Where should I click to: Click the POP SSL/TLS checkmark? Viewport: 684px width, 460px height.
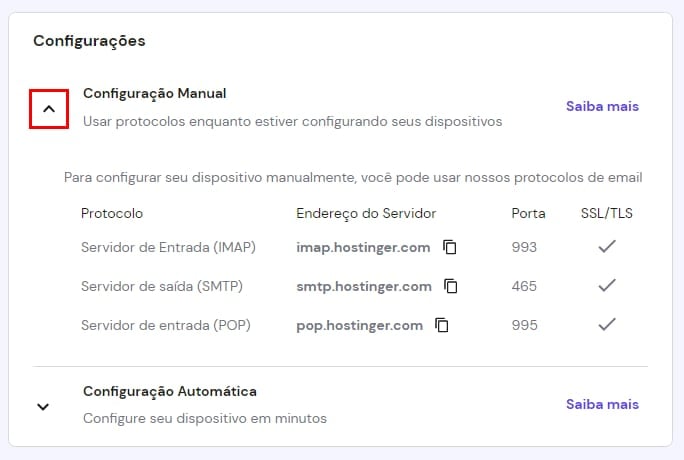[x=606, y=325]
